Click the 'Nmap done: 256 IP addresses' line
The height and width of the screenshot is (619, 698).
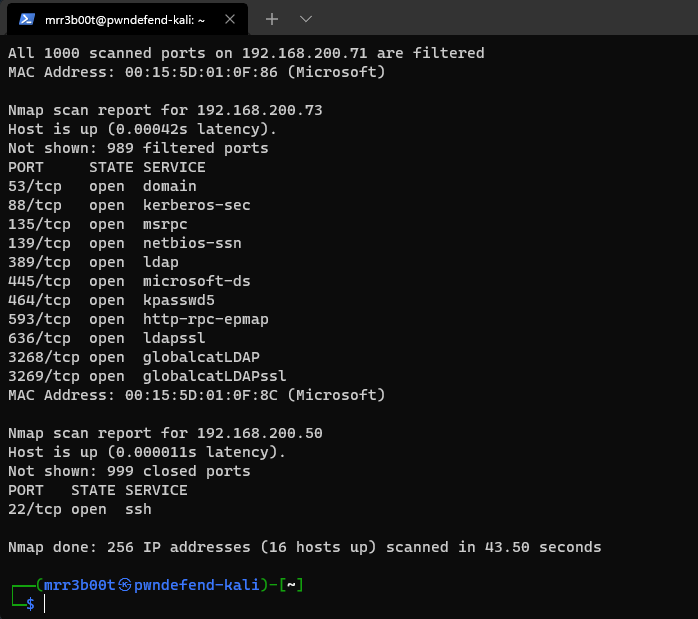tap(304, 547)
